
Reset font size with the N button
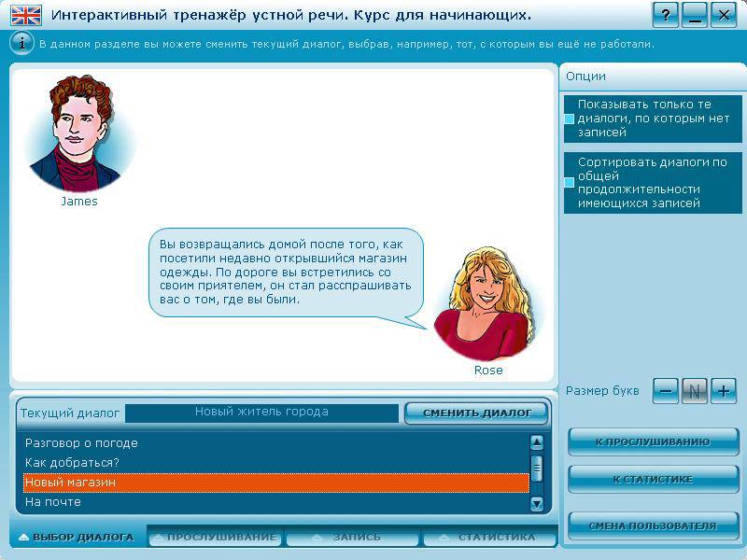click(694, 391)
